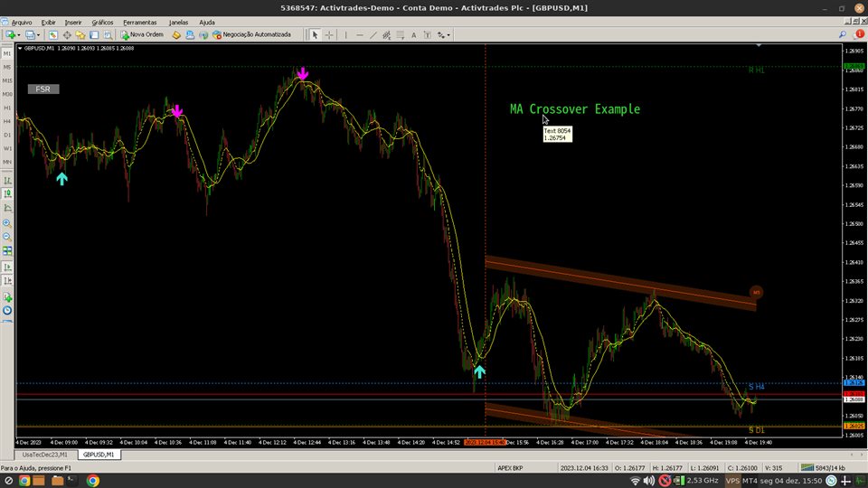Toggle chart auto scroll icon
Viewport: 868px width, 488px height.
click(x=7, y=267)
